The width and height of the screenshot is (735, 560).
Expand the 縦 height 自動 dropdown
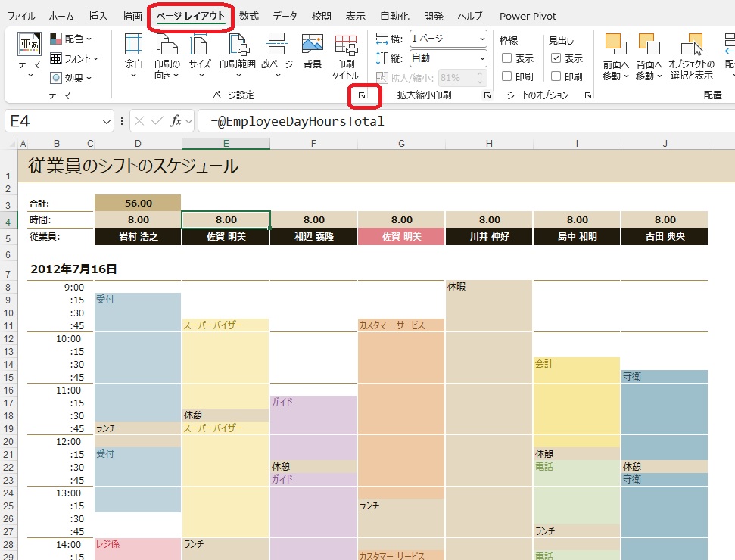(482, 58)
